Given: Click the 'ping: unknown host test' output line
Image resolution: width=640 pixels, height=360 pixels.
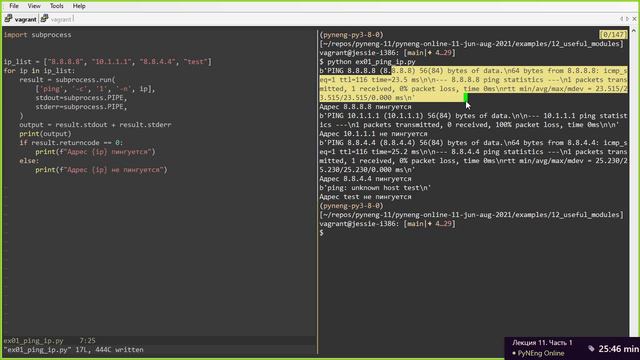Looking at the screenshot, I should point(375,188).
